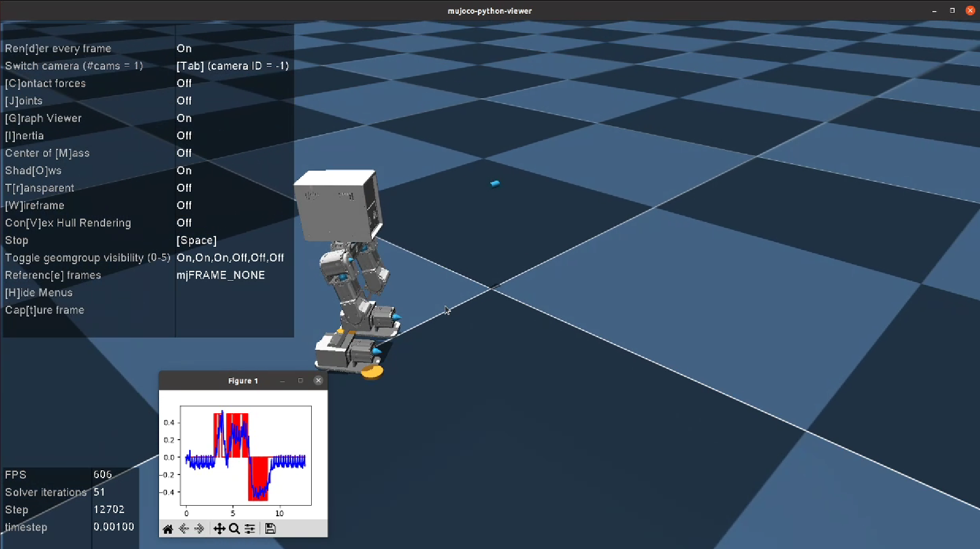The image size is (980, 549).
Task: Maximize the Figure 1 window
Action: pos(301,380)
